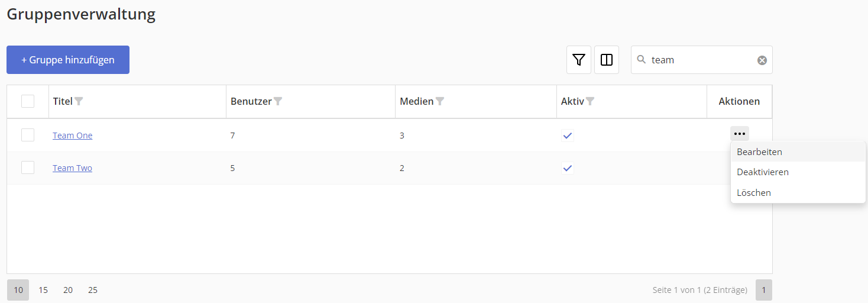Click the three-dots actions button for Team One
The height and width of the screenshot is (303, 868).
point(739,134)
